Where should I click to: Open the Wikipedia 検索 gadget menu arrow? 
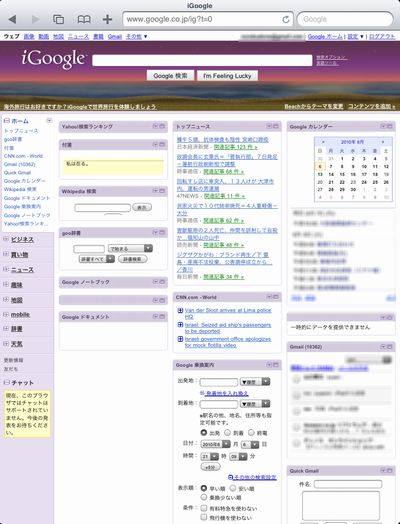coord(155,191)
